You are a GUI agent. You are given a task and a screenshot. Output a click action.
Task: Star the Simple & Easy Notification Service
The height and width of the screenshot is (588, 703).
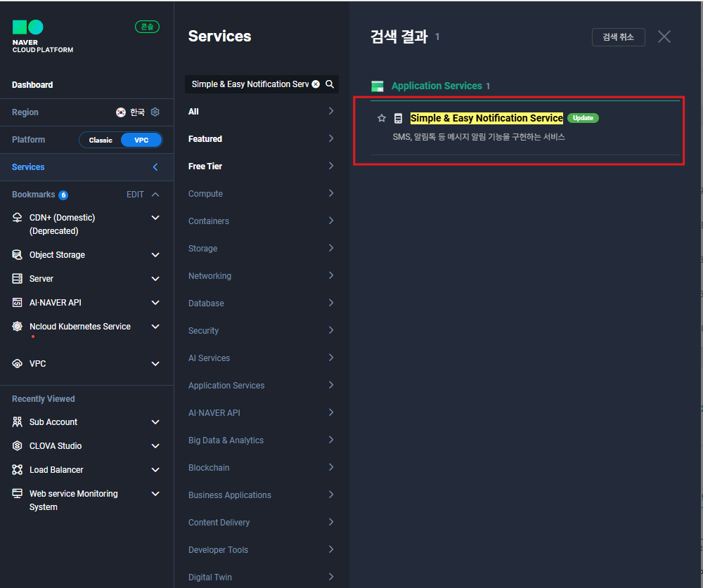[x=382, y=118]
